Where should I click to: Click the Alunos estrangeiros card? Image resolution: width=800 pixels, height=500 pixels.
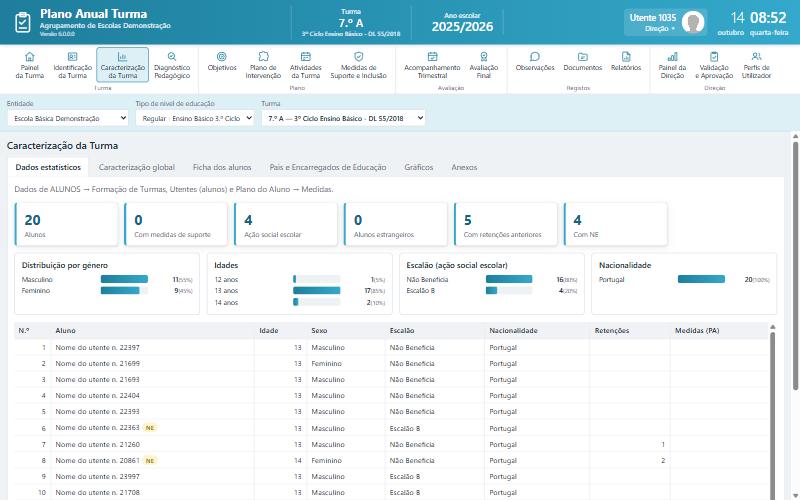coord(396,224)
